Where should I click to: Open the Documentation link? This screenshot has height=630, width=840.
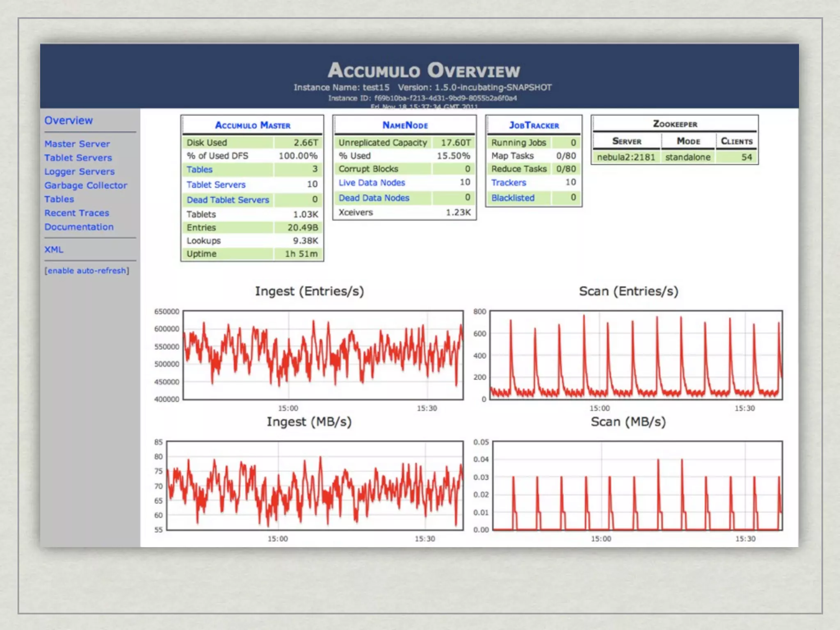click(79, 227)
